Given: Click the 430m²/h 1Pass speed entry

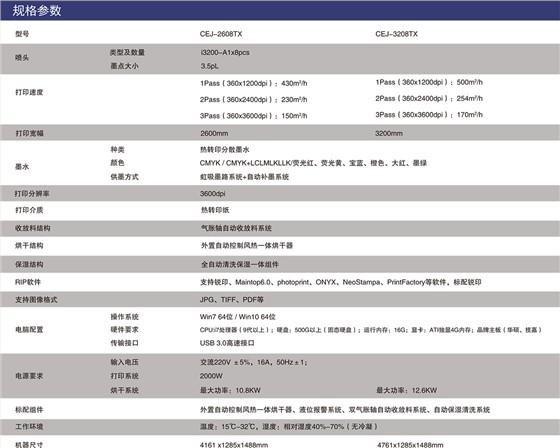Looking at the screenshot, I should pos(254,83).
